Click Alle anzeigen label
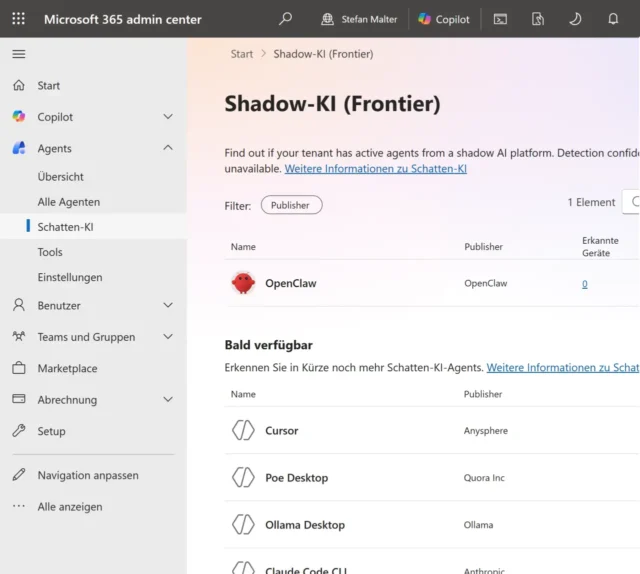 70,507
